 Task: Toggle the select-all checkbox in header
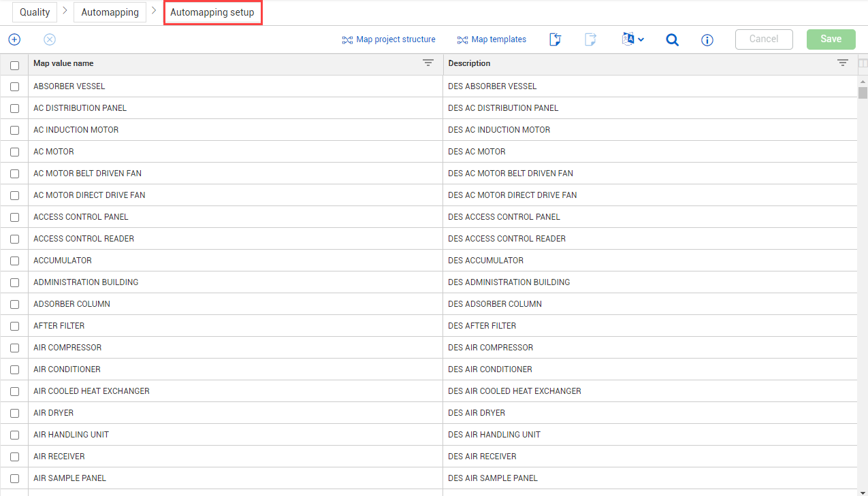[x=14, y=65]
